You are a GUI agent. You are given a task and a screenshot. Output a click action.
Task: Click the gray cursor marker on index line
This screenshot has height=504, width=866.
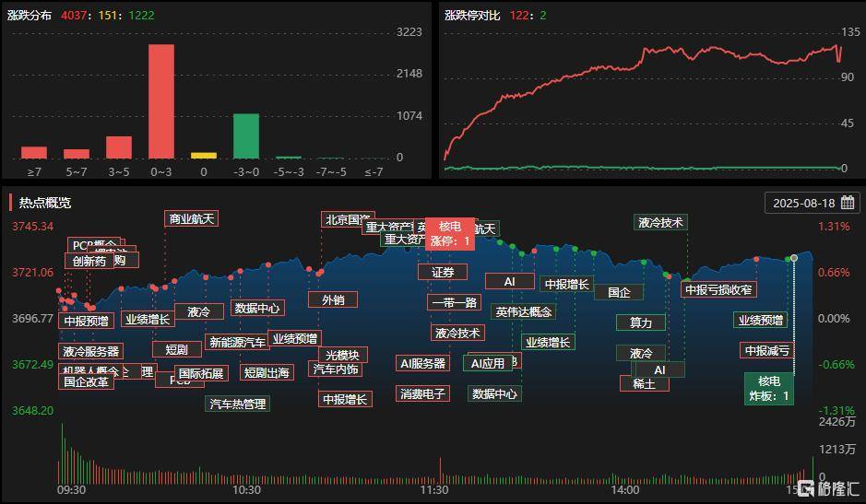(x=794, y=258)
